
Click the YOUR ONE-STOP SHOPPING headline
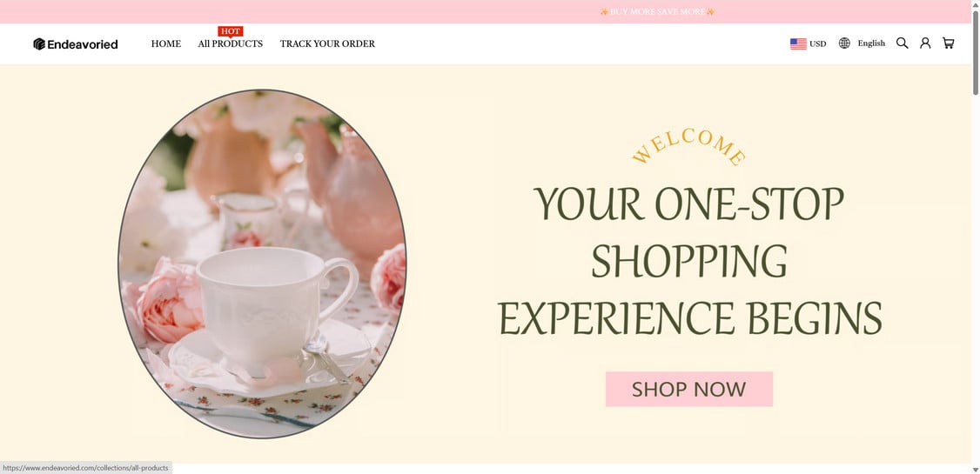point(690,260)
